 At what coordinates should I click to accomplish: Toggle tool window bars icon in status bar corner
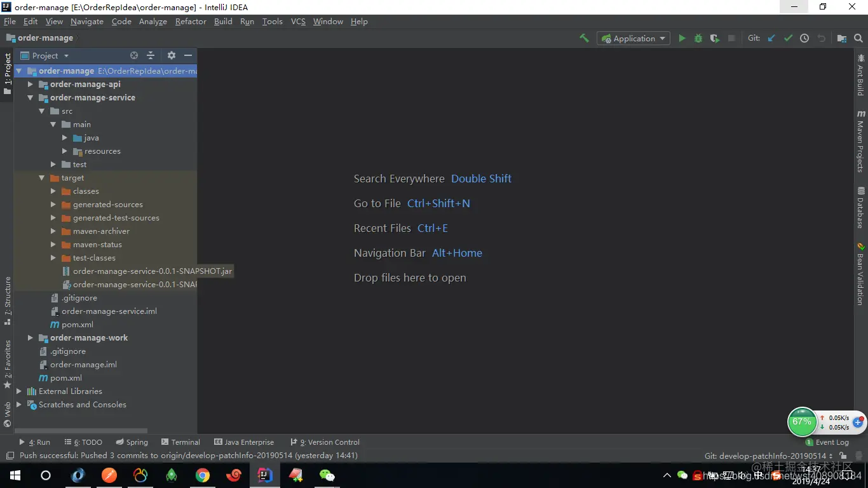click(10, 456)
